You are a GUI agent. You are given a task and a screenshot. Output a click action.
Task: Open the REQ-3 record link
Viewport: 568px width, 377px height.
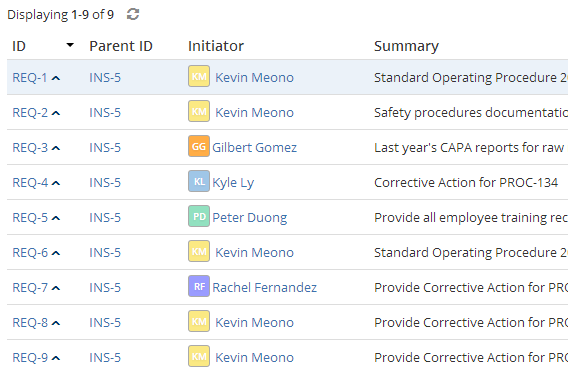point(30,147)
